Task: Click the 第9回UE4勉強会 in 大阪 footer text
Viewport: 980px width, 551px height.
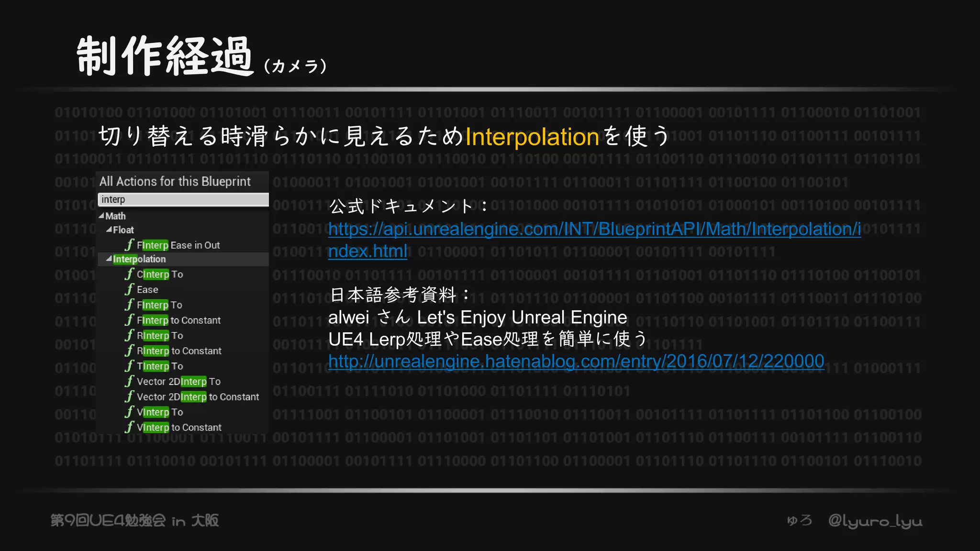Action: 134,520
